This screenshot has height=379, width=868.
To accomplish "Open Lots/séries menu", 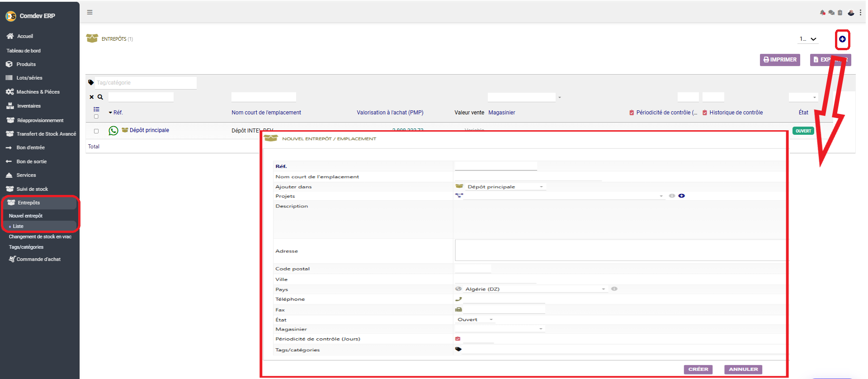I will [x=29, y=78].
